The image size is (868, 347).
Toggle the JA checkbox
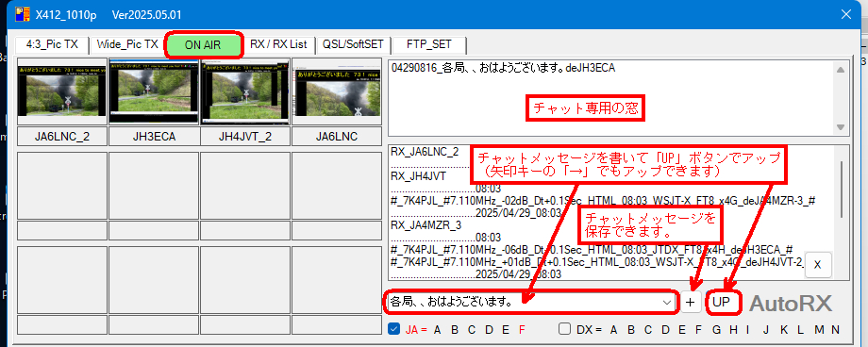394,329
